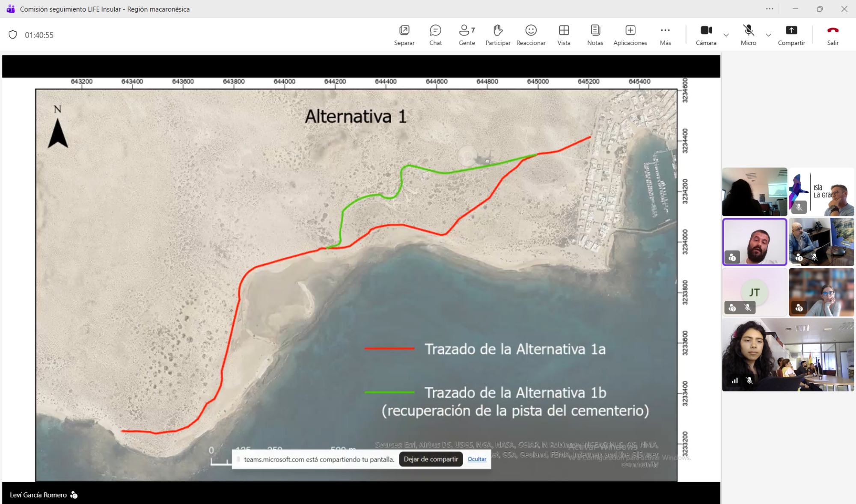
Task: Leave the call with Salir
Action: (x=832, y=35)
